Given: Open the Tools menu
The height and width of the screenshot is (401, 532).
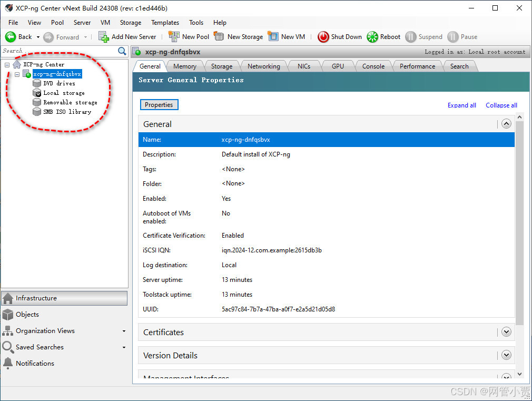Looking at the screenshot, I should [x=196, y=23].
